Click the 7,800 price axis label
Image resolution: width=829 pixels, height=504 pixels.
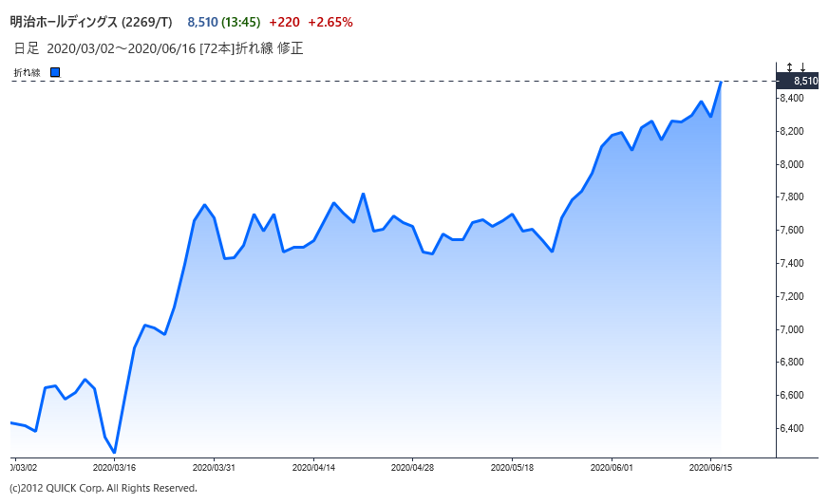(x=792, y=197)
